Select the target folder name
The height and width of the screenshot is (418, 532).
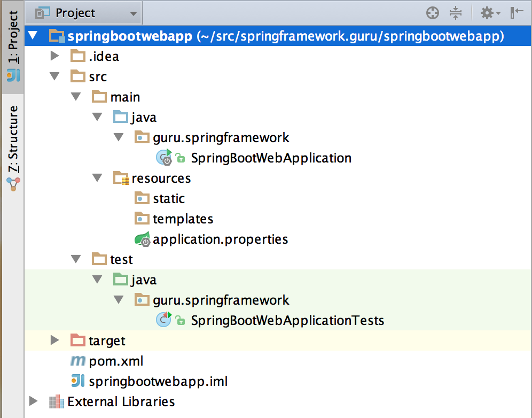click(107, 341)
